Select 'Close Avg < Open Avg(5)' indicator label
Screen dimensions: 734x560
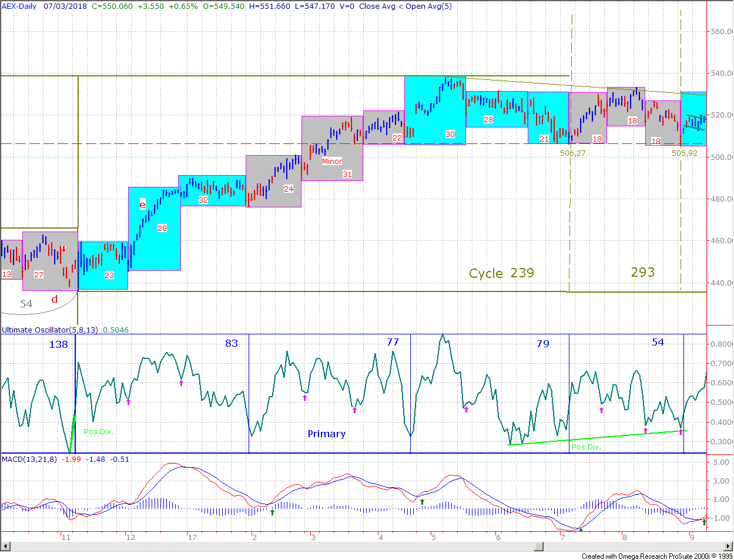coord(405,6)
